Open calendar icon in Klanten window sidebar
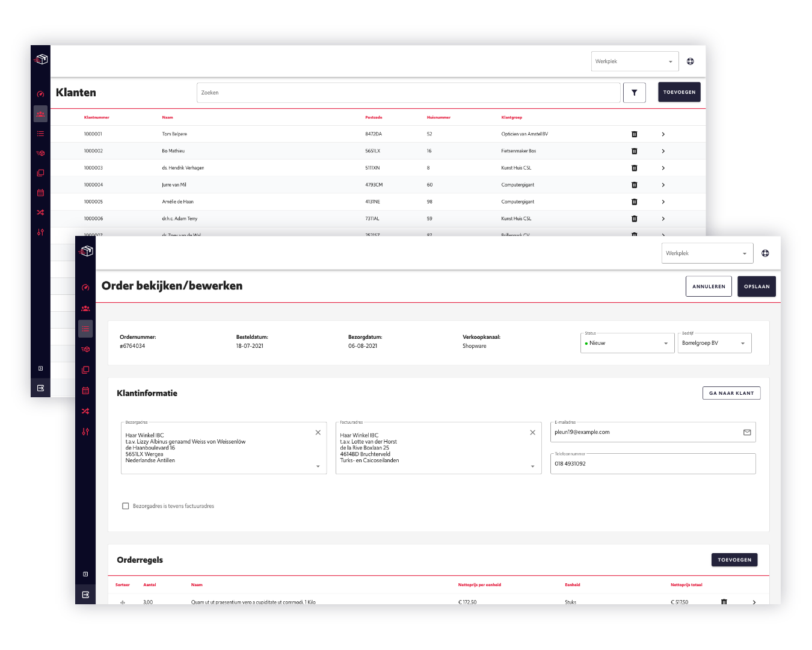The image size is (812, 650). point(40,193)
